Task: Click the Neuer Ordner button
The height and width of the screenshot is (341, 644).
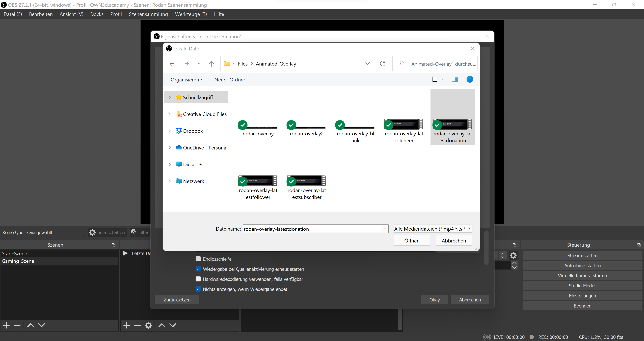Action: click(229, 80)
